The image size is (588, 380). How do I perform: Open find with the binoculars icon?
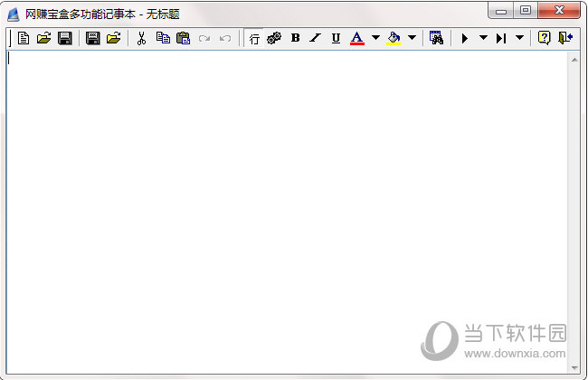(x=437, y=38)
